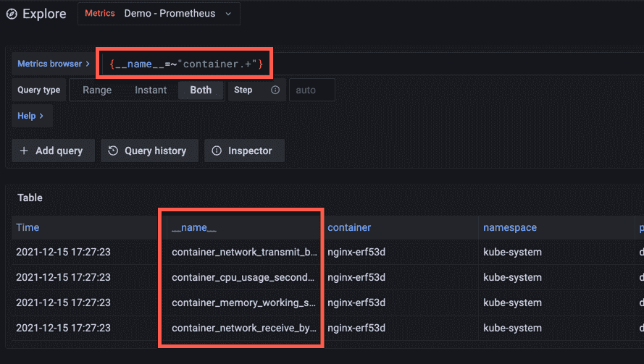Click kube-system in the cpu_usage row
644x364 pixels.
(512, 277)
